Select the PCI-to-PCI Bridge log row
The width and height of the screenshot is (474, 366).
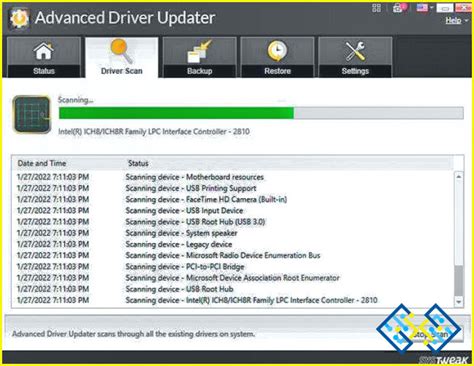pyautogui.click(x=233, y=267)
